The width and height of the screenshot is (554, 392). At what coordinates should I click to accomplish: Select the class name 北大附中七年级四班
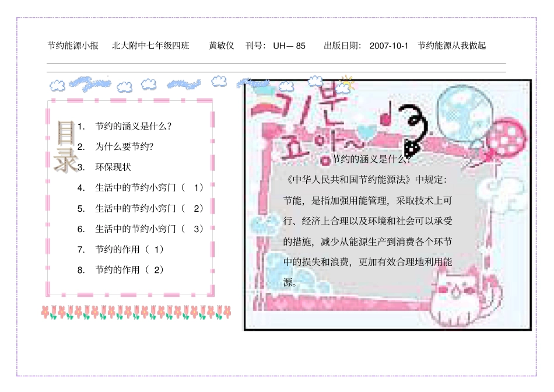coord(150,45)
